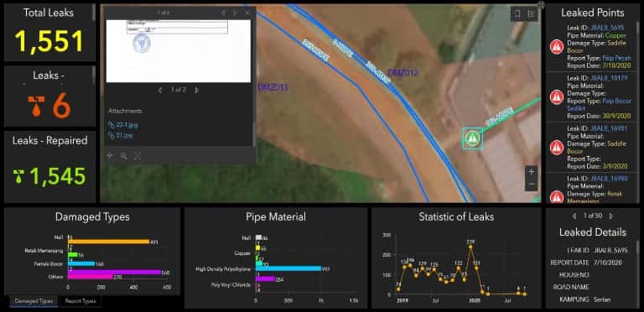This screenshot has width=644, height=312.
Task: Click the orange leaking tap icon
Action: click(x=36, y=106)
